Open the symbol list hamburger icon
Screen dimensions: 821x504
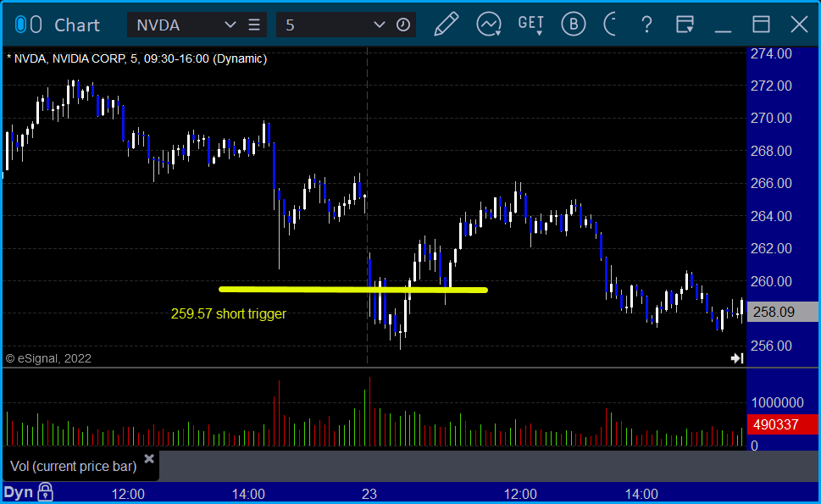pyautogui.click(x=254, y=25)
